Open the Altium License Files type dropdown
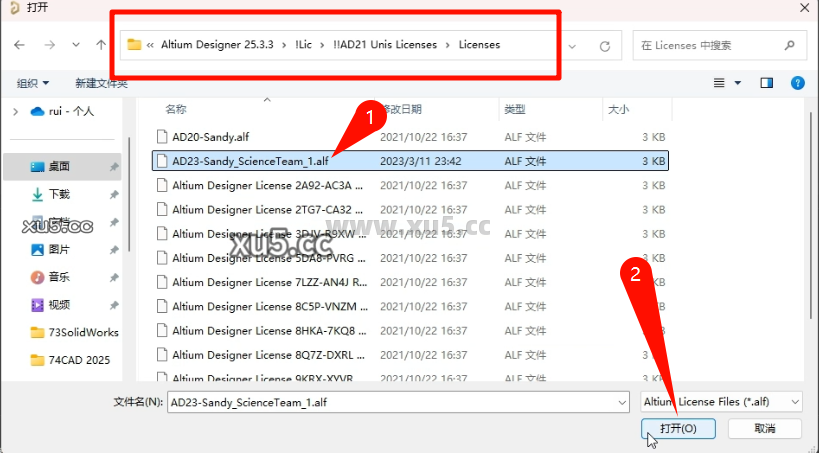Viewport: 819px width, 453px height. (721, 401)
